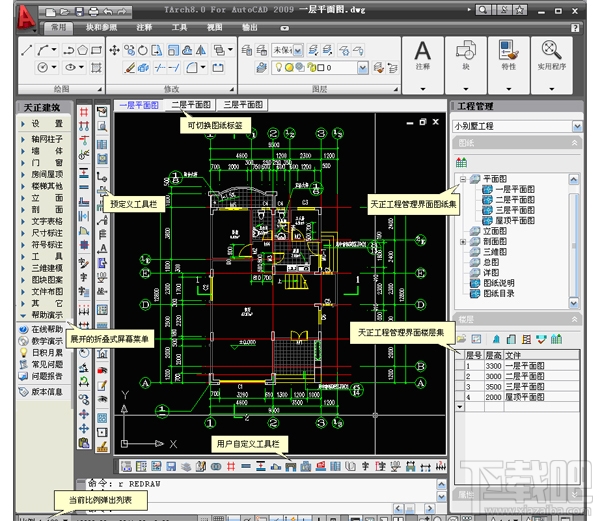Switch to the 二层平面图 drawing tab
600x521 pixels.
(x=190, y=104)
